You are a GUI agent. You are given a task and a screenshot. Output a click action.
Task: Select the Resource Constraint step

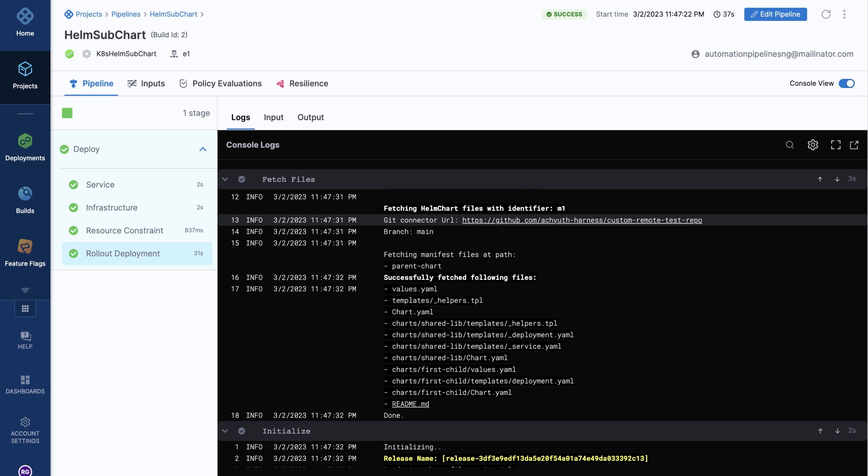point(124,230)
